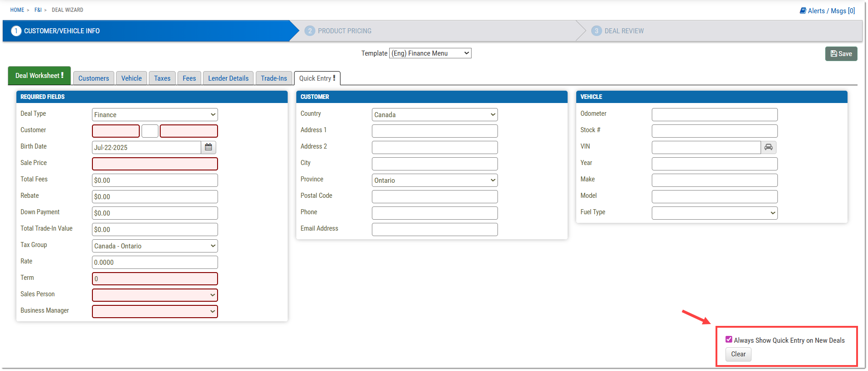Click the step 1 circle in the wizard
Screen dimensions: 868x371
point(16,31)
